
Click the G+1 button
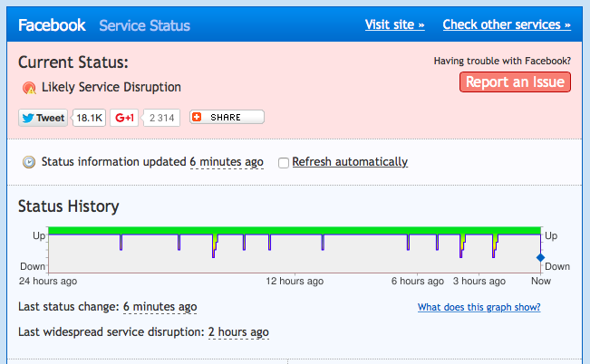click(124, 118)
